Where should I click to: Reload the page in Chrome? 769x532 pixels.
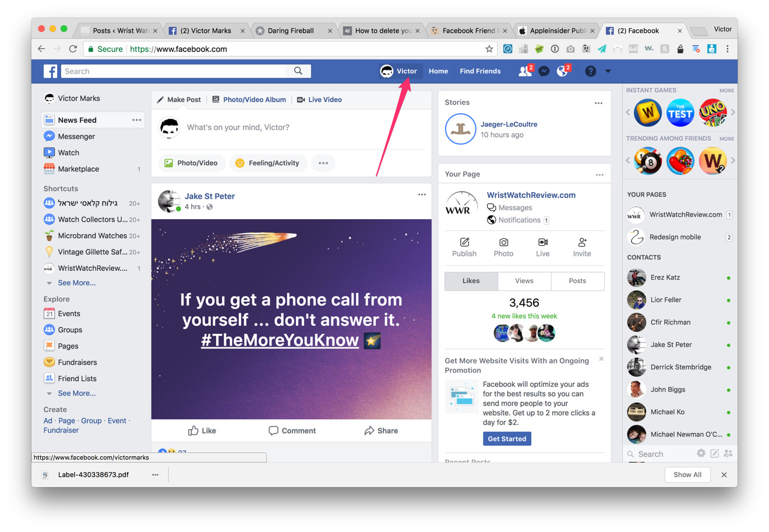[x=73, y=49]
